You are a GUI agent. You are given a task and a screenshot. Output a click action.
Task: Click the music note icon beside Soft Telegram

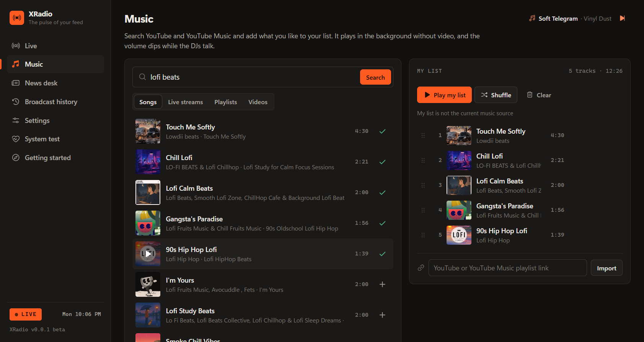point(532,18)
